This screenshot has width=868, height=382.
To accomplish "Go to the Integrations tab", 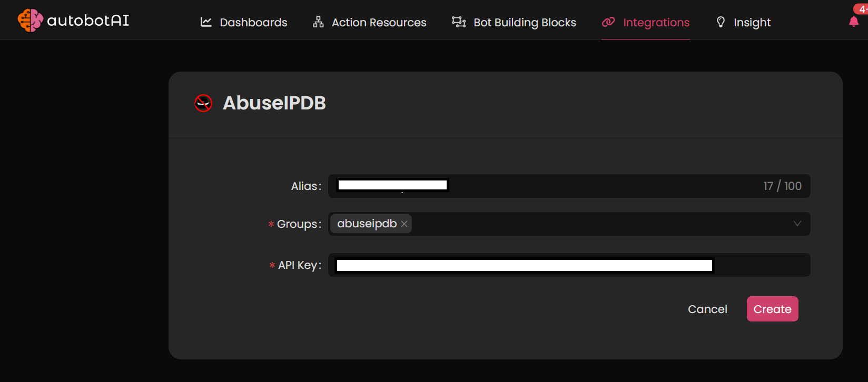I will click(646, 22).
